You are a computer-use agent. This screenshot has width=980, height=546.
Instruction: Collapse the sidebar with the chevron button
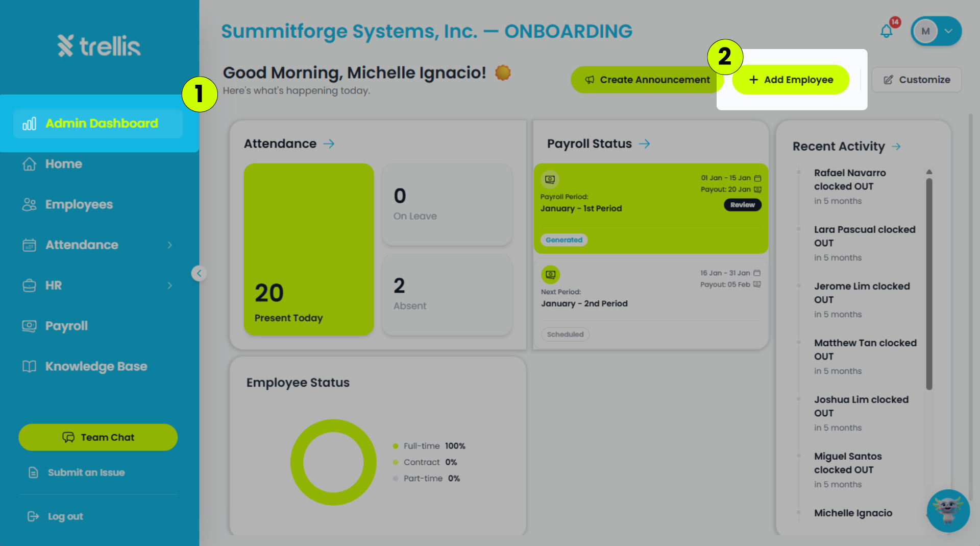(199, 273)
